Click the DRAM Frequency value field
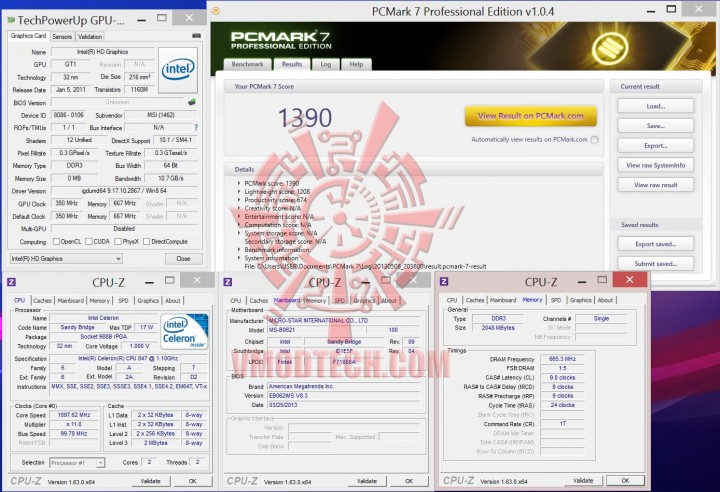This screenshot has width=720, height=492. click(x=562, y=359)
